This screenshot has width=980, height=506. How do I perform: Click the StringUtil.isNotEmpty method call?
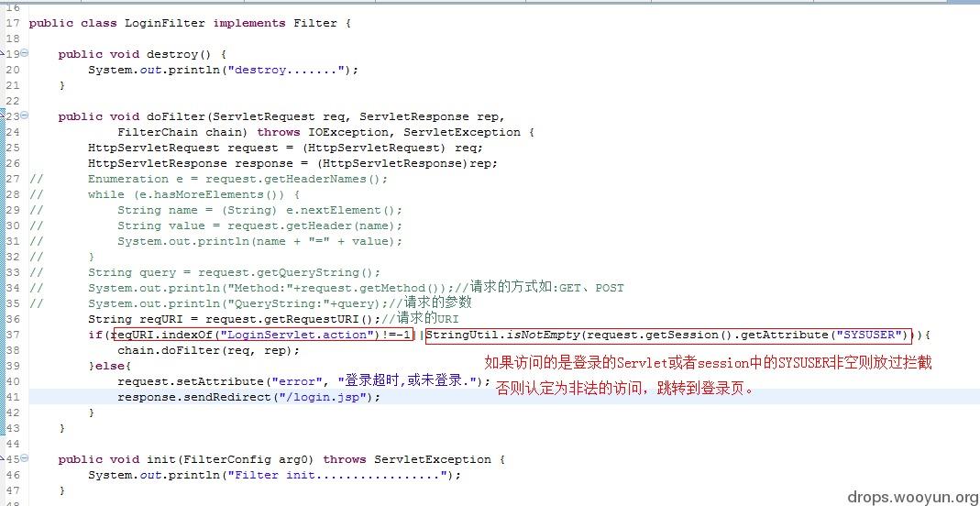pyautogui.click(x=503, y=335)
